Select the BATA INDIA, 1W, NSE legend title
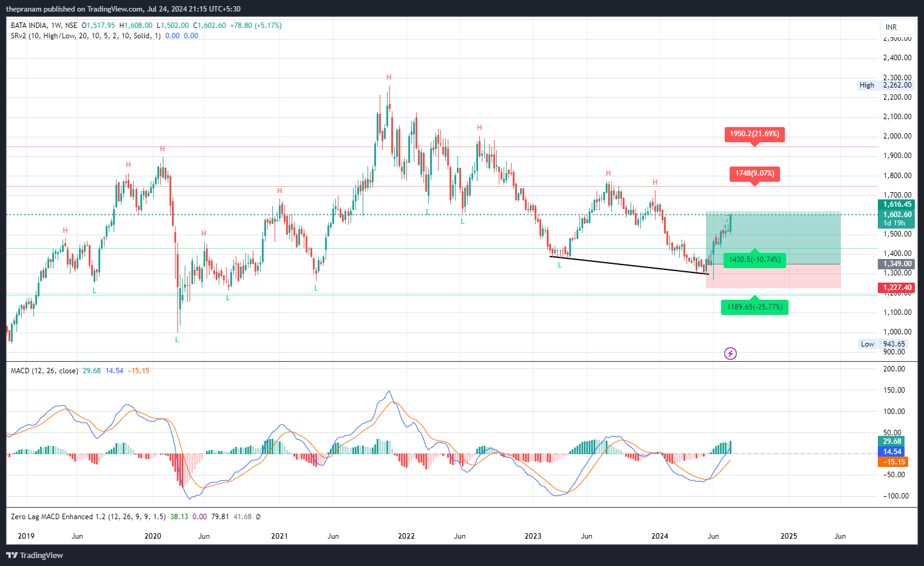This screenshot has height=566, width=924. 44,26
